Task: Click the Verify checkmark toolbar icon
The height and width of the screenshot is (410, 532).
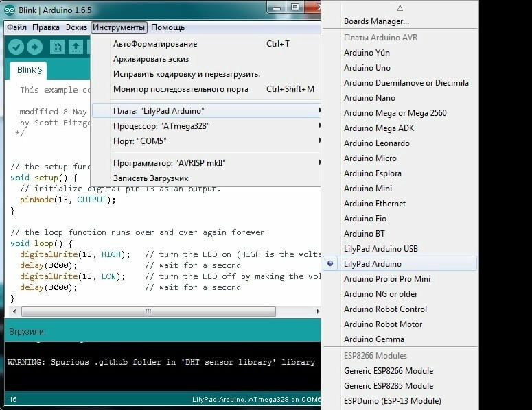Action: tap(16, 47)
